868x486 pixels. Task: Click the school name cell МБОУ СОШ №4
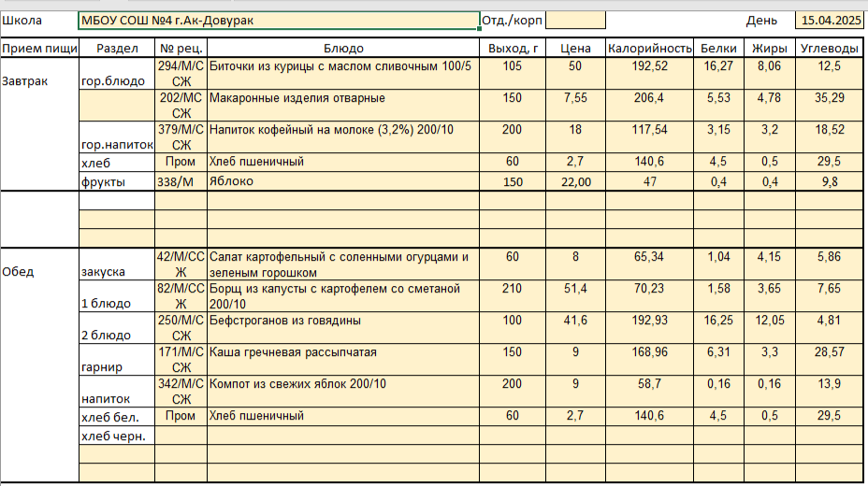[x=279, y=21]
